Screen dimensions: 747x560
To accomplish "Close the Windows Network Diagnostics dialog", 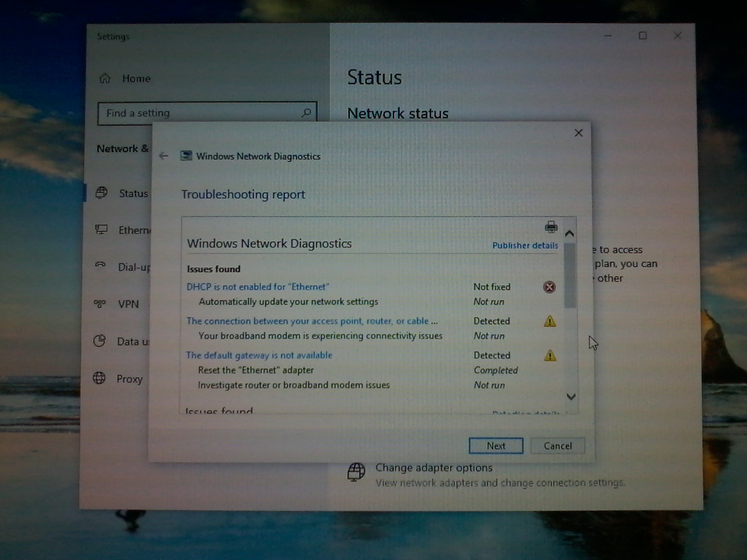I will tap(578, 133).
